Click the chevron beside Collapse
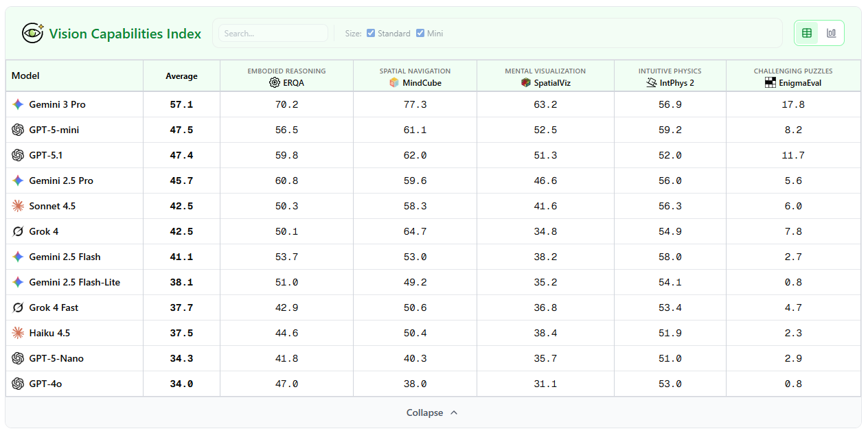868x431 pixels. tap(453, 412)
